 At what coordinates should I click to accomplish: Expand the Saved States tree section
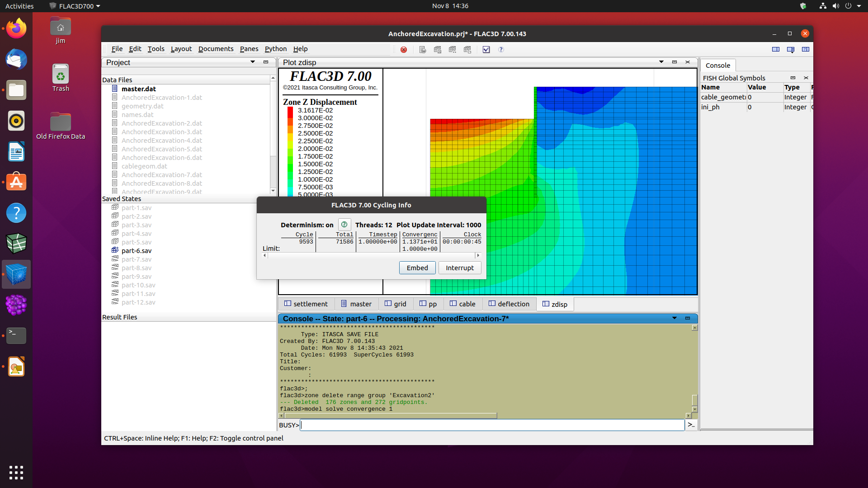tap(122, 198)
